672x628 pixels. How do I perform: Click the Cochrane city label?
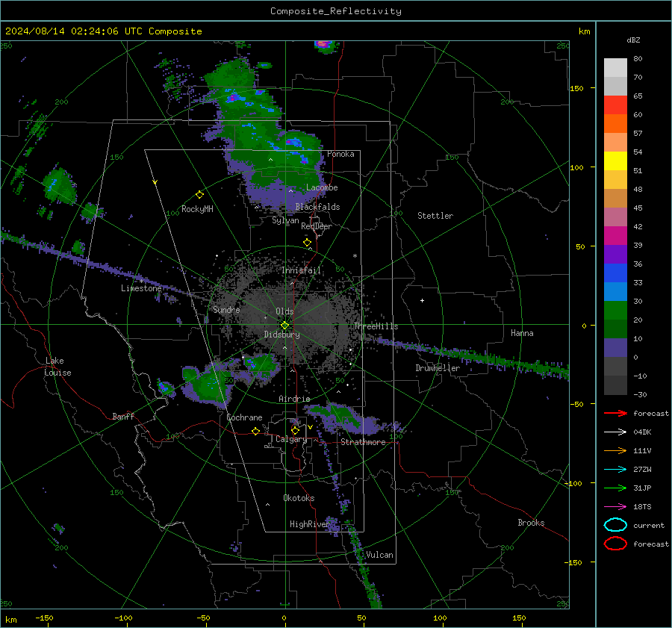pos(244,417)
